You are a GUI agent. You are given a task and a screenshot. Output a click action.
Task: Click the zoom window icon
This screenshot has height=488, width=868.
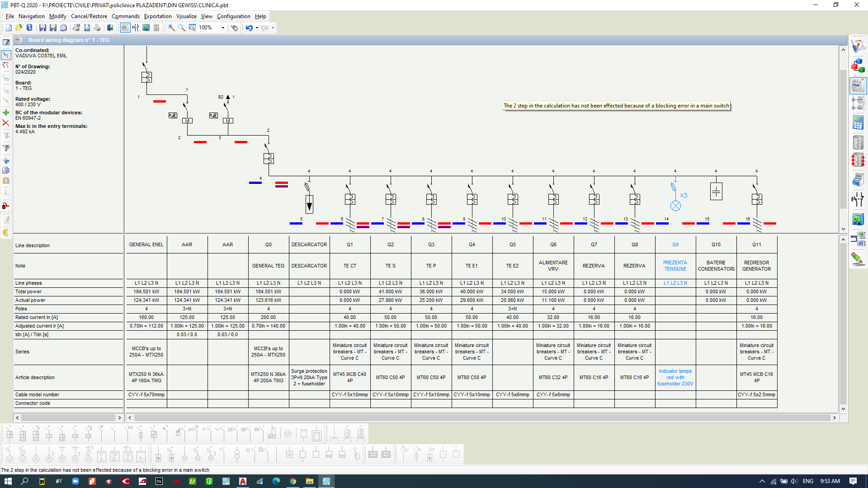(193, 28)
